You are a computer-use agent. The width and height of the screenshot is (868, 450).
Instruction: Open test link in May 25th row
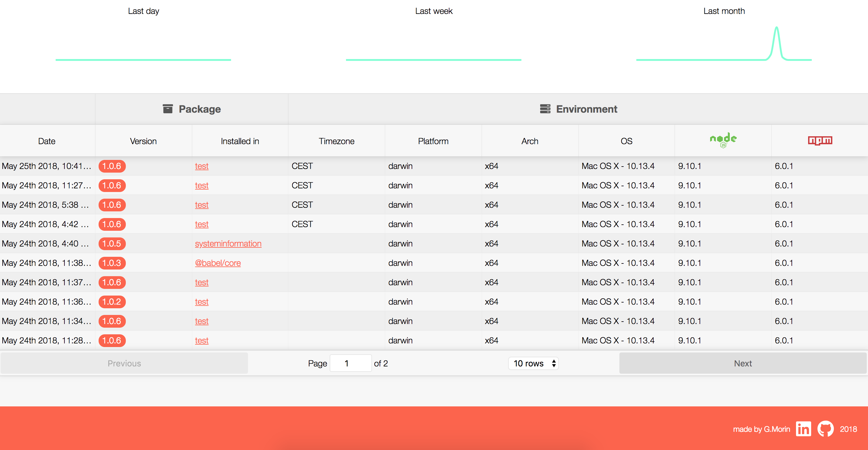[x=201, y=166]
